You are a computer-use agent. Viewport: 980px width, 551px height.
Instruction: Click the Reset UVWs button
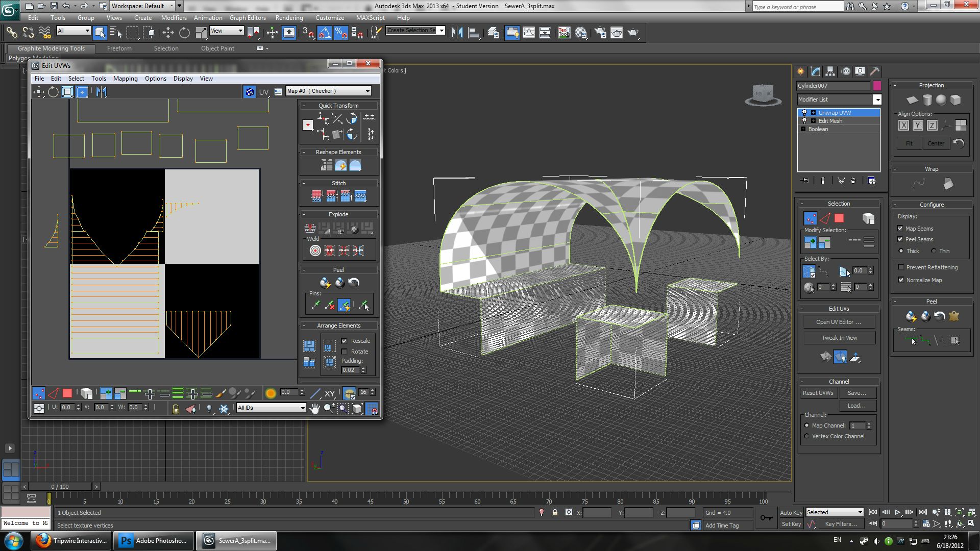tap(818, 393)
